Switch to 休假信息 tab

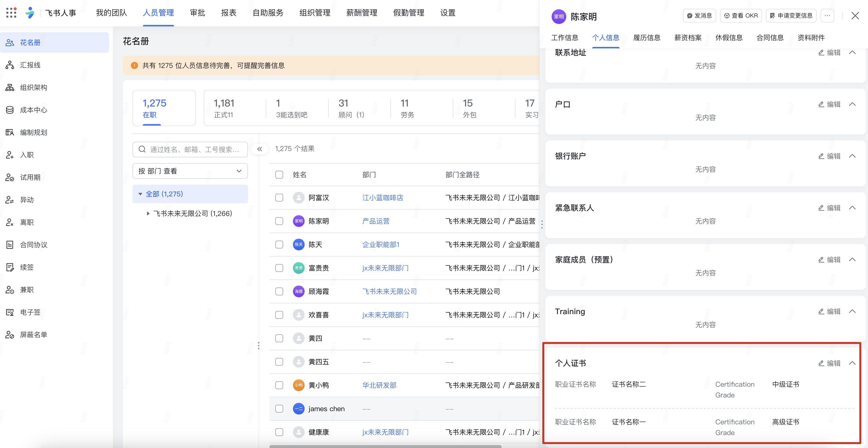(x=729, y=38)
